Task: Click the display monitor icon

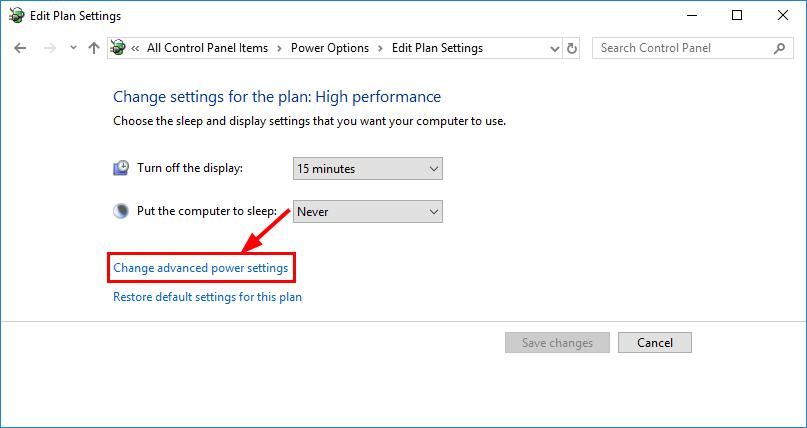Action: 120,168
